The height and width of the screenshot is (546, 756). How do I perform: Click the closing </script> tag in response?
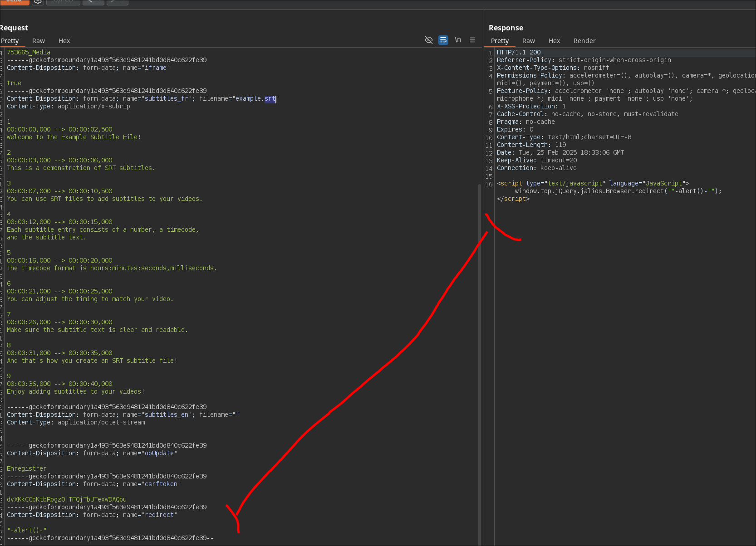coord(513,199)
